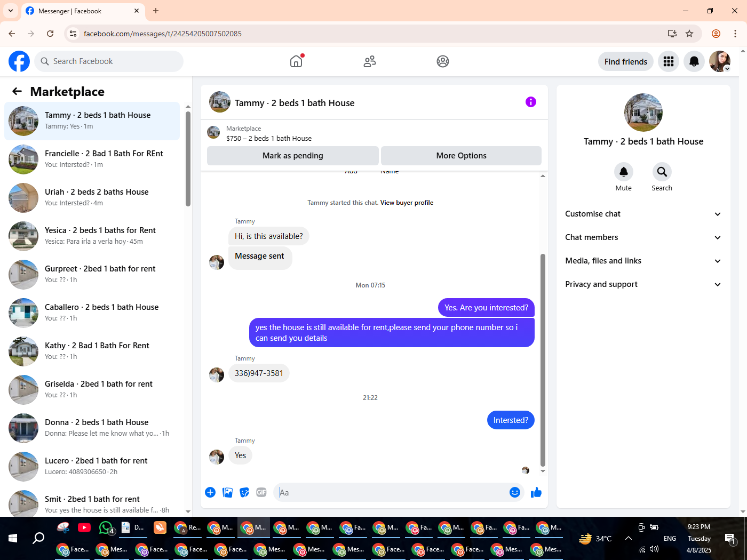This screenshot has width=747, height=560.
Task: Open WhatsApp from the taskbar
Action: pyautogui.click(x=106, y=527)
